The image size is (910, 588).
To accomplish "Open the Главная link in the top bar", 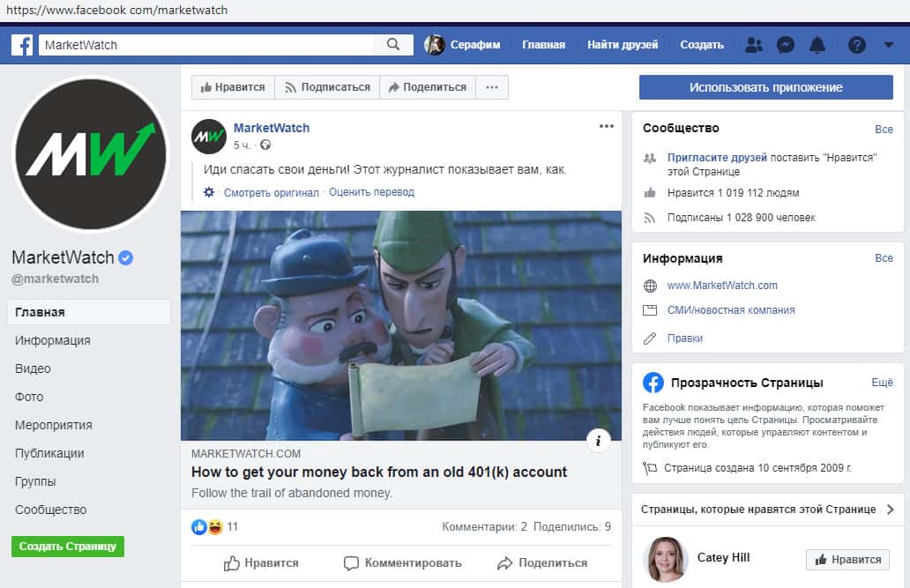I will click(x=543, y=45).
